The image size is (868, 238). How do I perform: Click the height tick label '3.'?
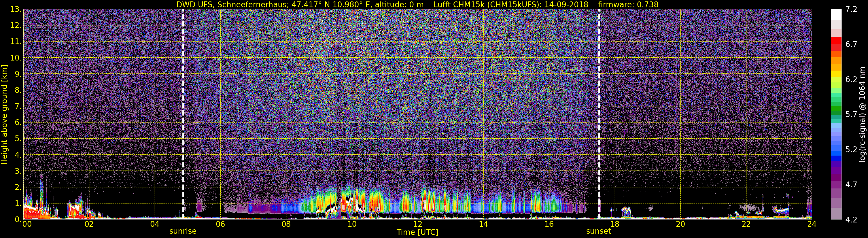[18, 171]
